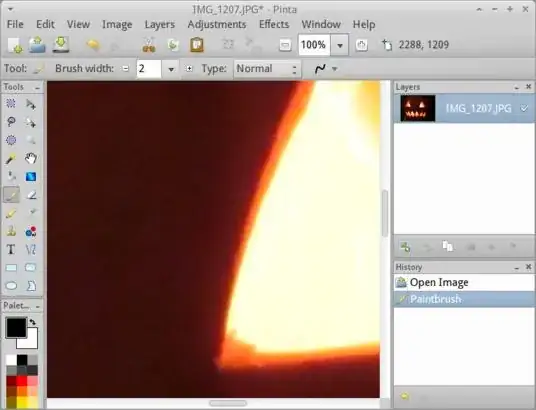This screenshot has width=536, height=410.
Task: Select the Ellipse shape tool
Action: click(11, 285)
